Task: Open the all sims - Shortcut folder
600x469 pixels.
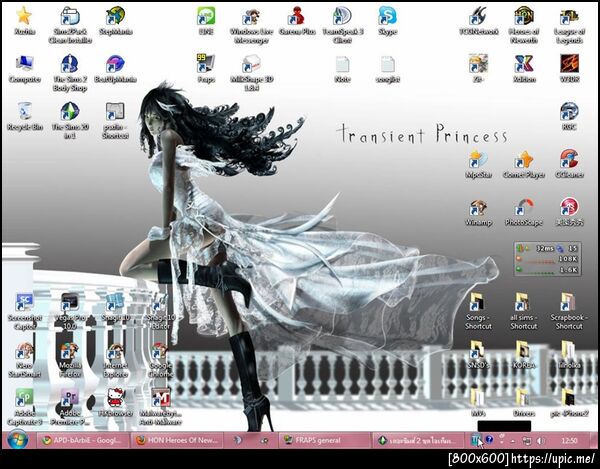Action: pos(524,312)
